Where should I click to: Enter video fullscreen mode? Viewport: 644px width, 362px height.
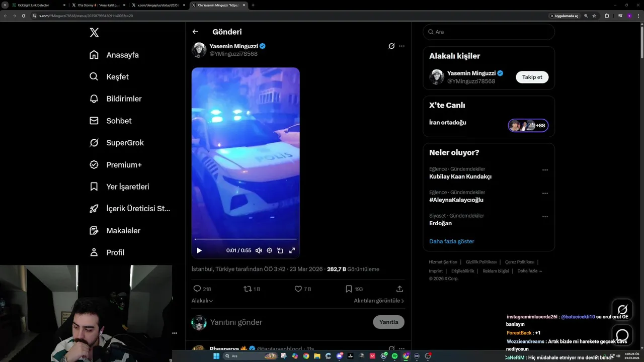292,250
